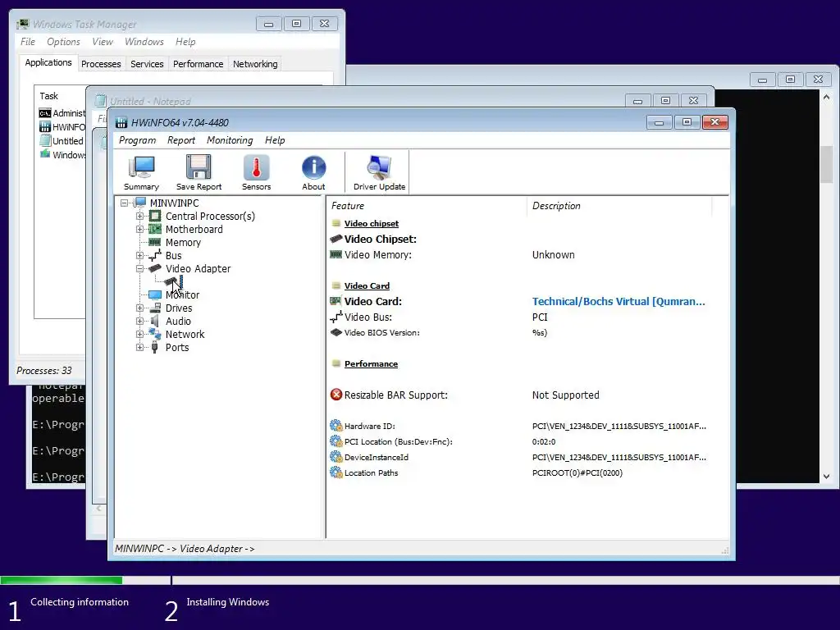Collapse the Video Adapter tree node
840x630 pixels.
point(139,268)
